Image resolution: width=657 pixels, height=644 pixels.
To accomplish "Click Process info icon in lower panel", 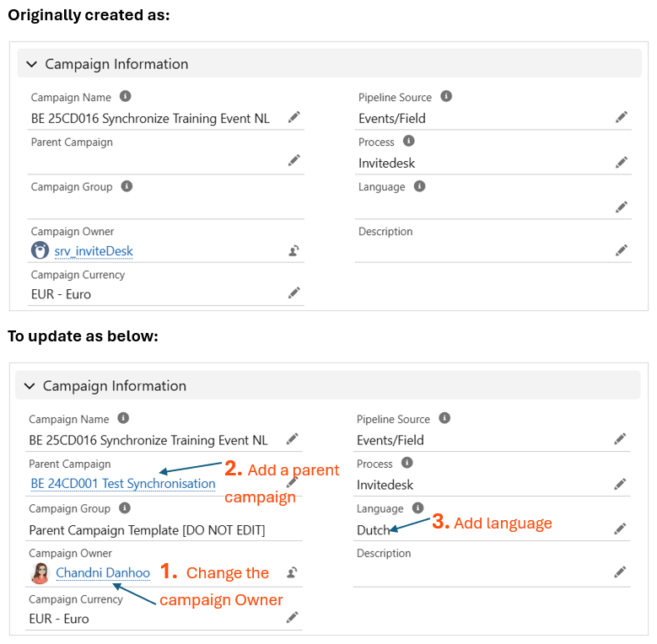I will pos(407,463).
